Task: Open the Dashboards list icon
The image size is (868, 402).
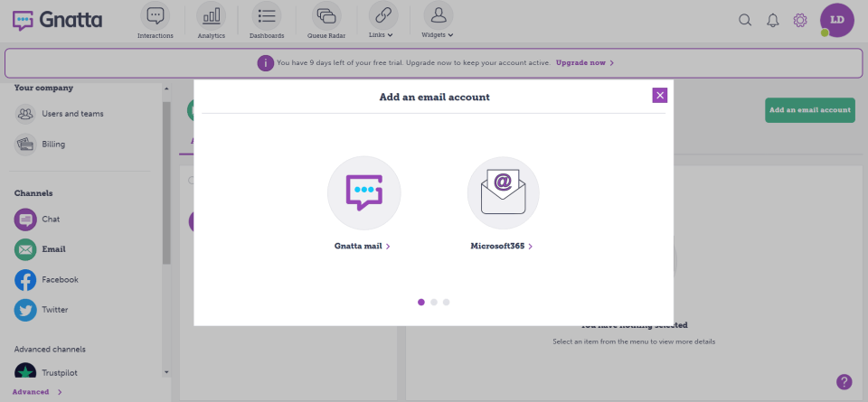Action: pos(266,16)
